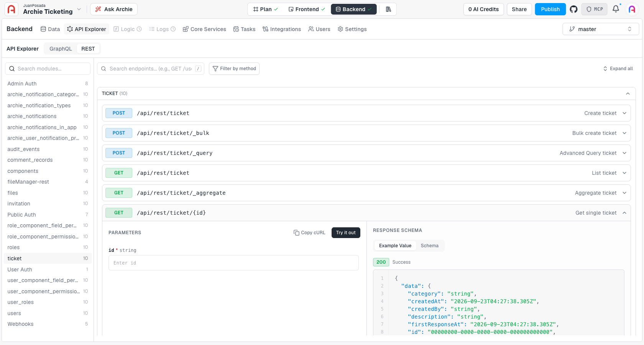Focus the Search modules field

click(48, 69)
